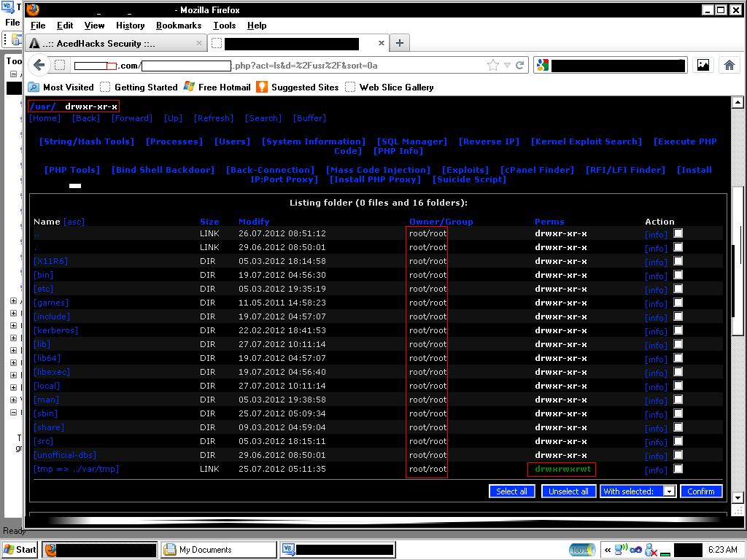Click the reload page icon

pos(519,65)
